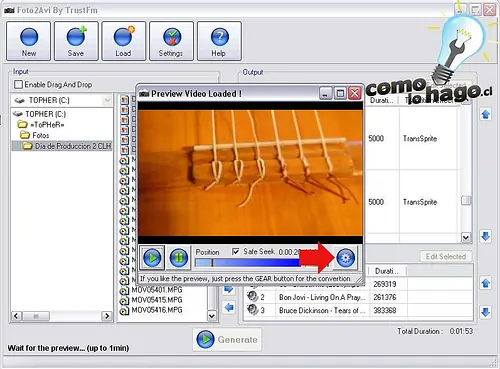Toggle the Safe Seek checkbox
Viewport: 500px width, 369px height.
point(235,251)
